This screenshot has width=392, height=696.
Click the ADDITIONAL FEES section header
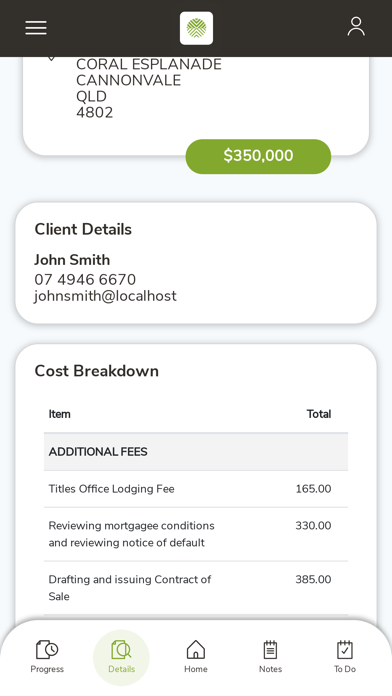tap(196, 451)
